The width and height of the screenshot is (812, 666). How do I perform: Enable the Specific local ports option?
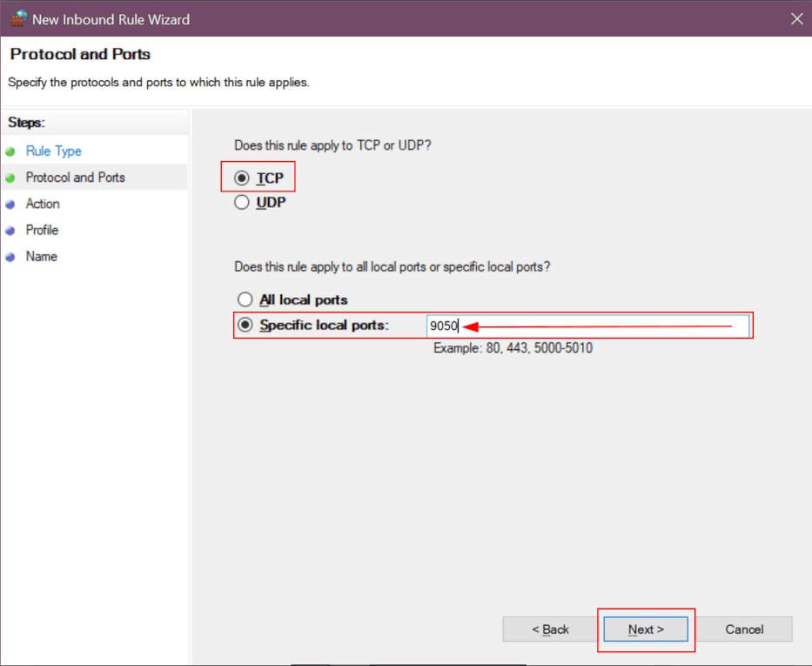(245, 325)
